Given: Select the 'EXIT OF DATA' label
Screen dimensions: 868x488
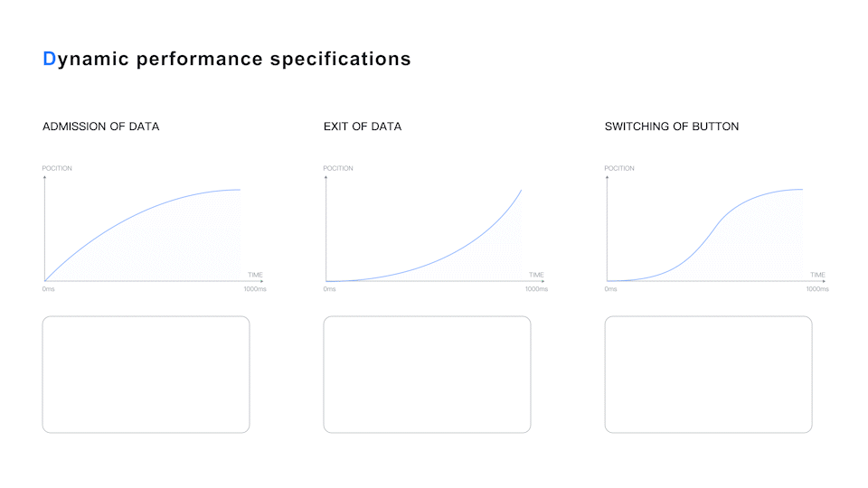Looking at the screenshot, I should (363, 127).
